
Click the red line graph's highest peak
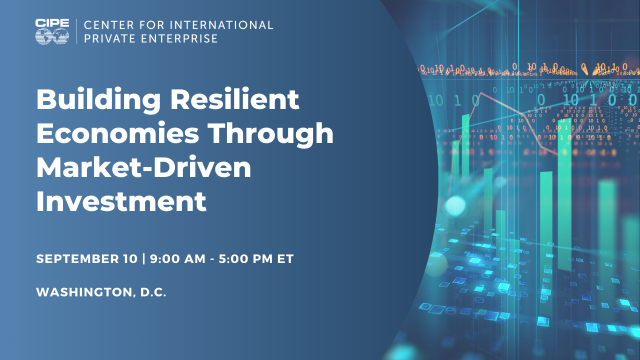click(481, 93)
